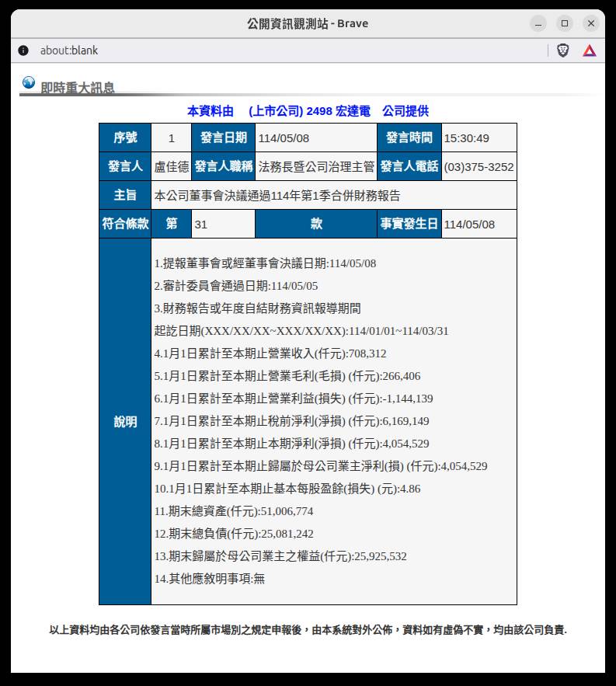Minimize the Brave window

pyautogui.click(x=538, y=23)
